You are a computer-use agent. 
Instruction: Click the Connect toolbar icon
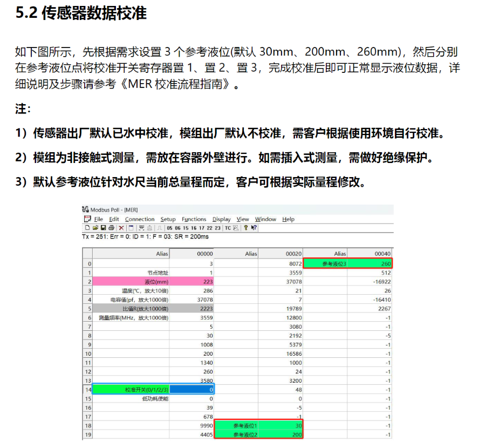pyautogui.click(x=141, y=228)
